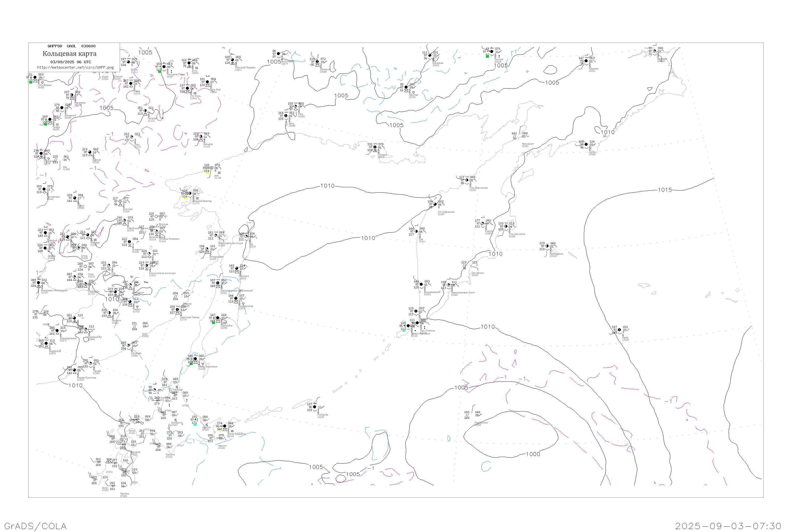Screen dimensions: 798x532
Task: Click the green square beside Усть-Нюкжа station
Action: pyautogui.click(x=31, y=82)
